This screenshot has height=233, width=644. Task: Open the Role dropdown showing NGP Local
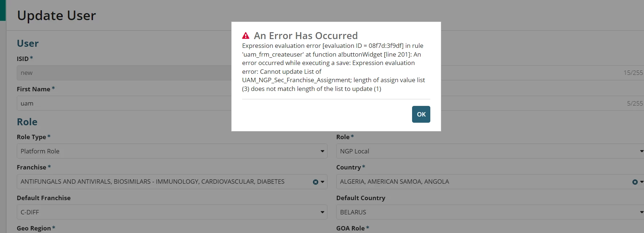[x=490, y=151]
